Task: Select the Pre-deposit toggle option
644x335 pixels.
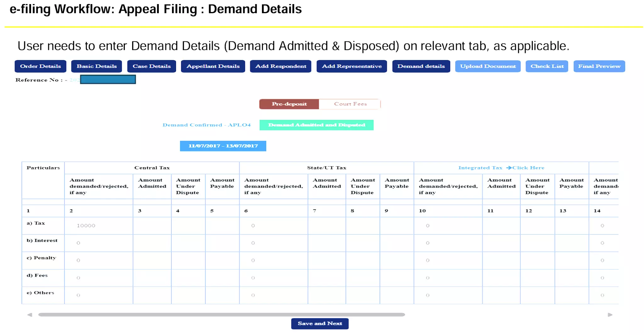Action: (x=289, y=104)
